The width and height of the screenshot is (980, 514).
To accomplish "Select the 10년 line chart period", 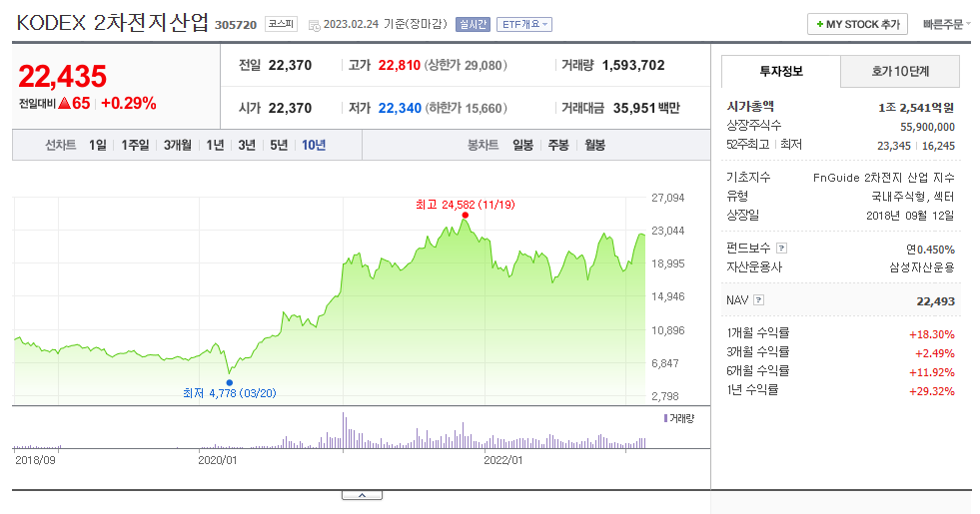I will 314,145.
